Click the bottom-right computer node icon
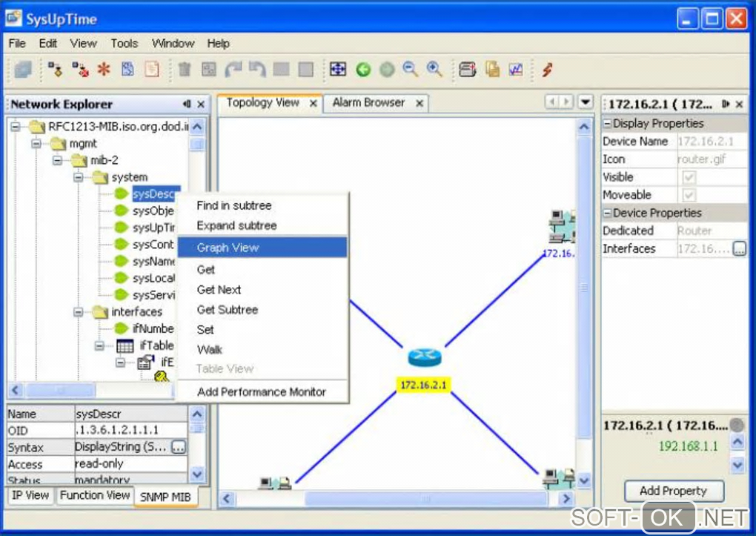Image resolution: width=756 pixels, height=536 pixels. pos(558,479)
